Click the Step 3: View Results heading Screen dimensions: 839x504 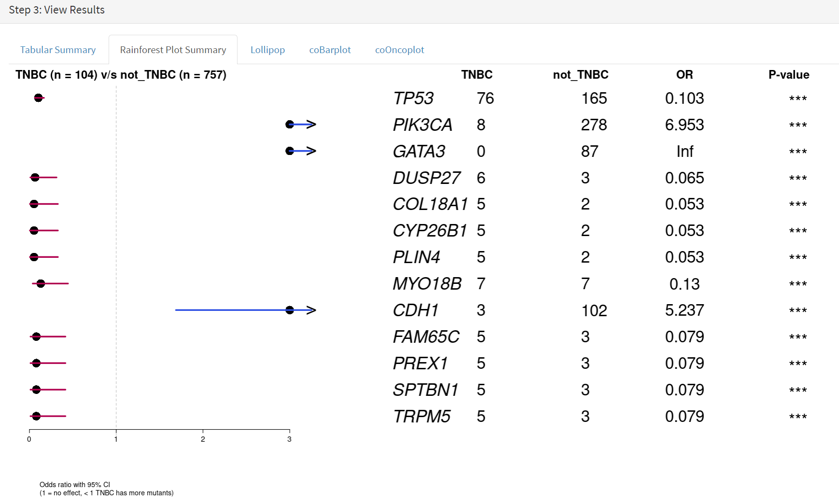(56, 10)
